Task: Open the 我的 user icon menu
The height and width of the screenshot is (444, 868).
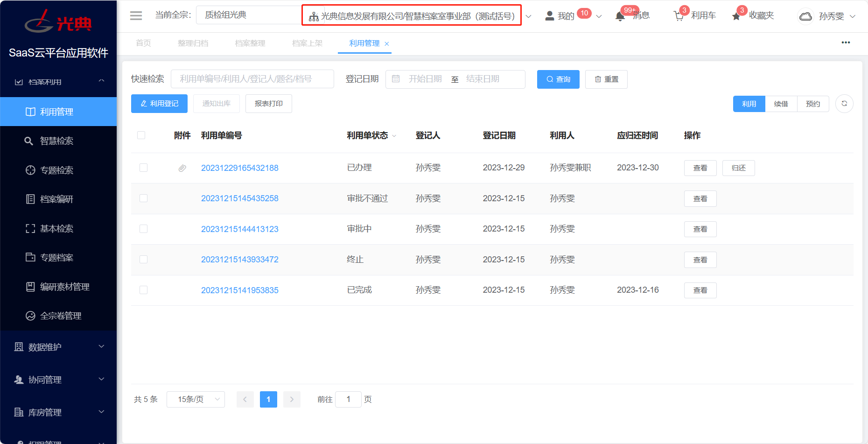Action: [x=550, y=16]
